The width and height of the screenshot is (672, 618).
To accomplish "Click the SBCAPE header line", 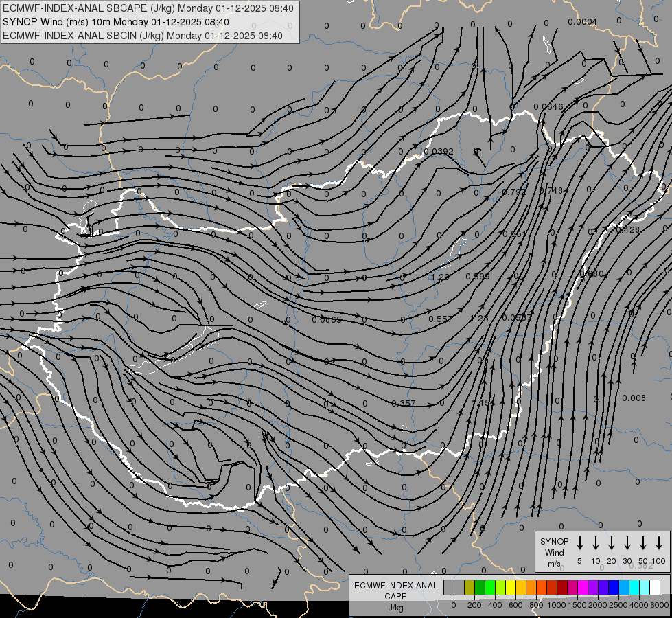I will coord(148,8).
